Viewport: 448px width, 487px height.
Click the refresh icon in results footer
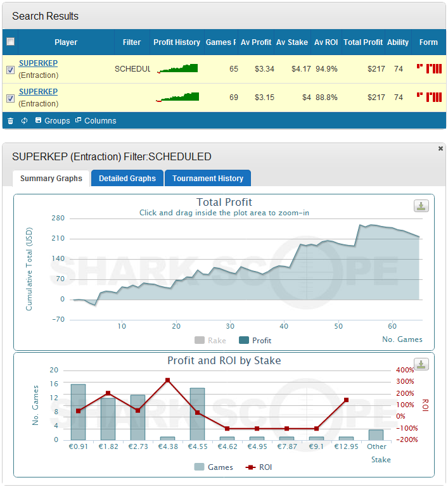click(24, 120)
